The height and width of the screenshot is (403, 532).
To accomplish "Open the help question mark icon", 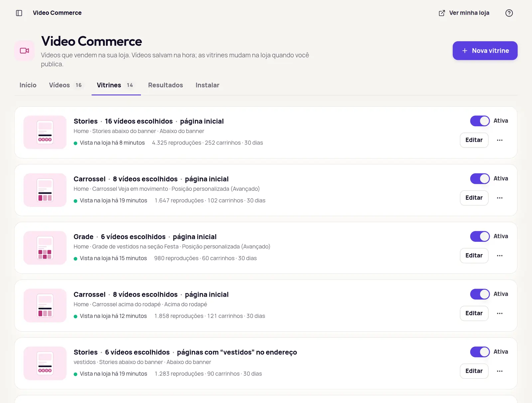I will coord(509,13).
